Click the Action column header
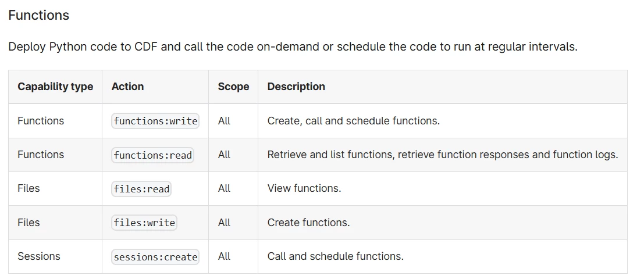The width and height of the screenshot is (644, 279). (127, 87)
